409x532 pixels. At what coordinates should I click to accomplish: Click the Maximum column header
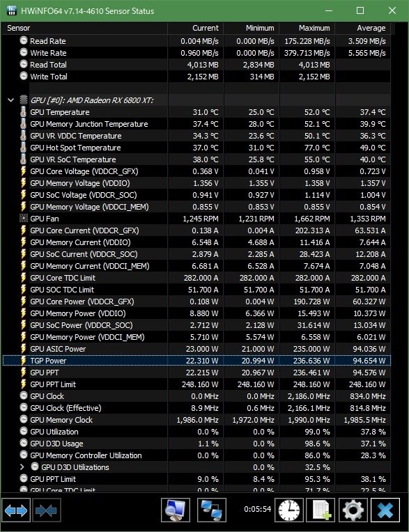(x=307, y=28)
